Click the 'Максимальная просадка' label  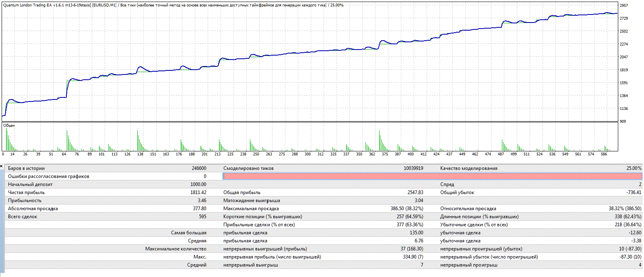251,209
